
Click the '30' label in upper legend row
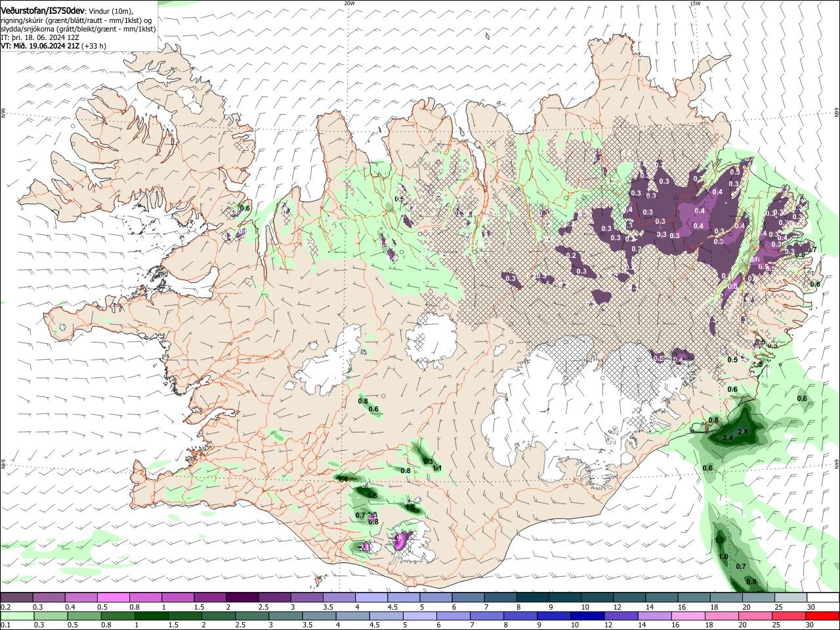(x=811, y=607)
